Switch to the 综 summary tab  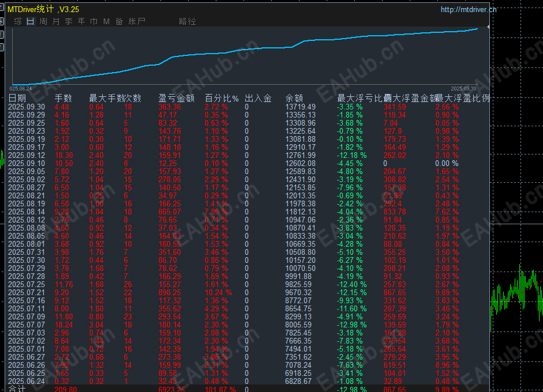pos(18,21)
